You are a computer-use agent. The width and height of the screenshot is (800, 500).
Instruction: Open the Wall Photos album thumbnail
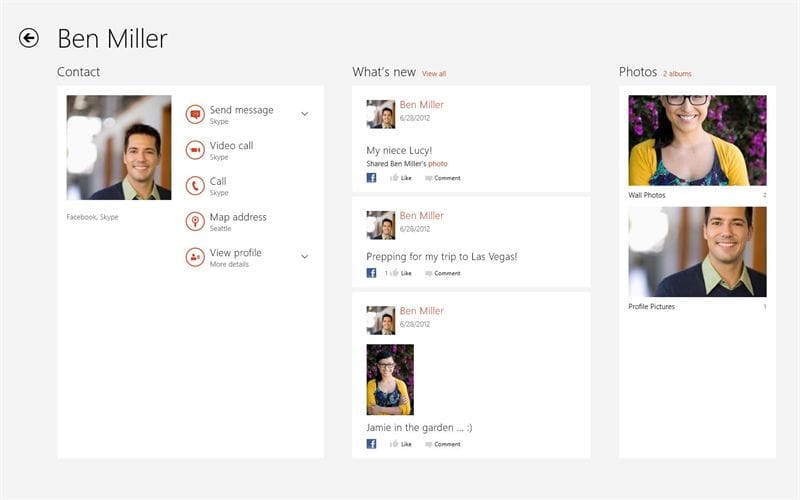click(697, 140)
